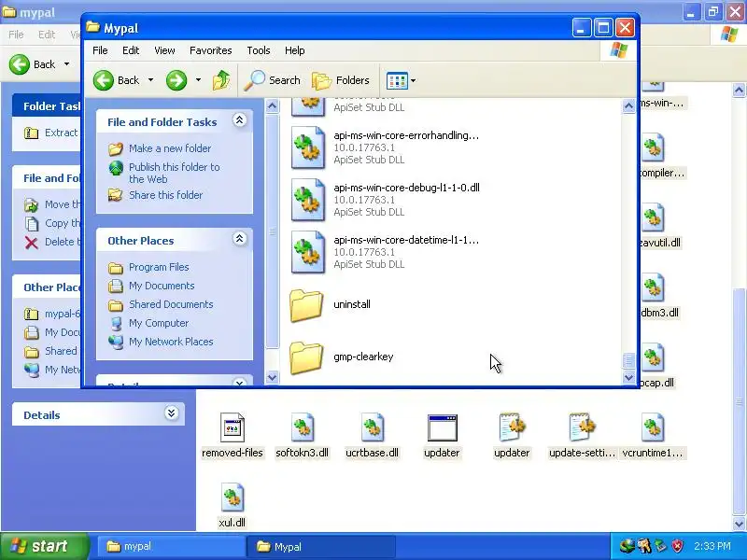Screen dimensions: 747x560
Task: Click the clock showing 2:33 PM
Action: click(x=712, y=546)
